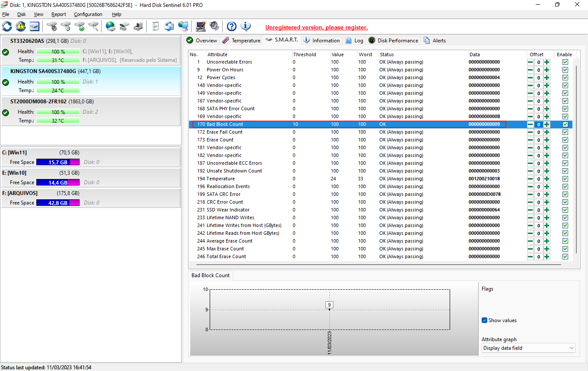
Task: Click the blue question mark help icon
Action: 232,26
